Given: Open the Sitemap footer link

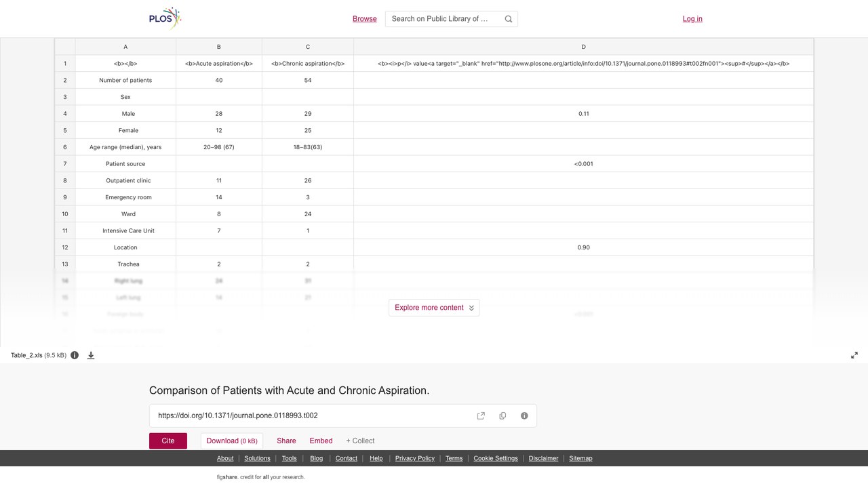Looking at the screenshot, I should coord(580,458).
